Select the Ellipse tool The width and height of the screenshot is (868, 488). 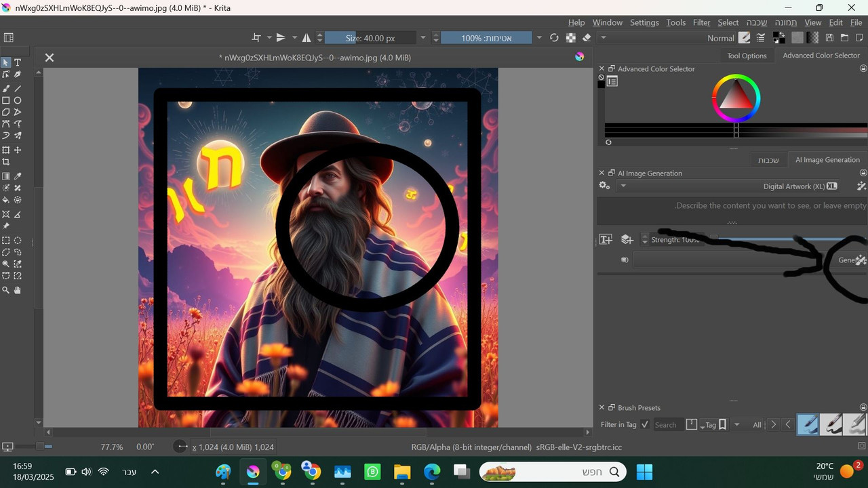tap(18, 100)
